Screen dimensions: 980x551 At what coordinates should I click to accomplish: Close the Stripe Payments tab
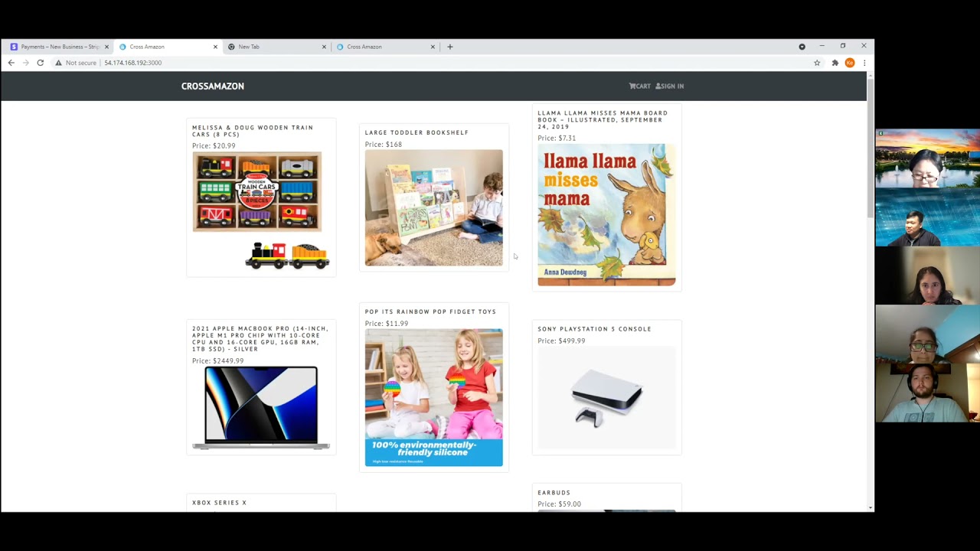(x=106, y=47)
